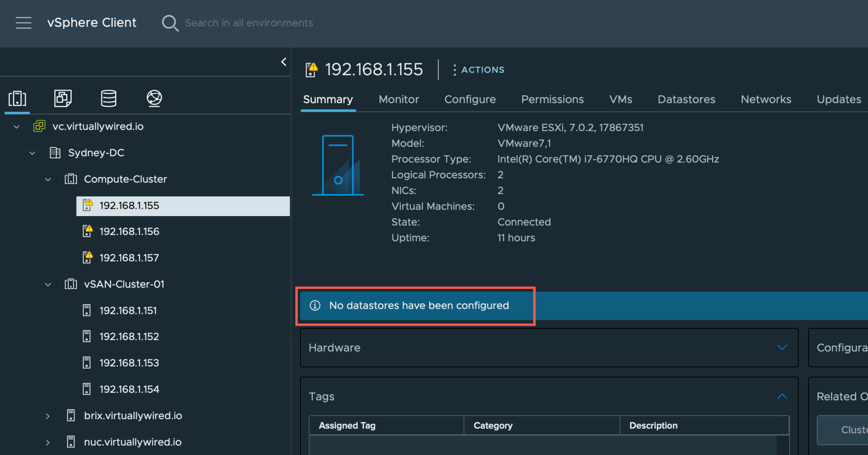Click warning host icon for 192.168.1.155 in tree
The image size is (868, 455).
coord(88,205)
